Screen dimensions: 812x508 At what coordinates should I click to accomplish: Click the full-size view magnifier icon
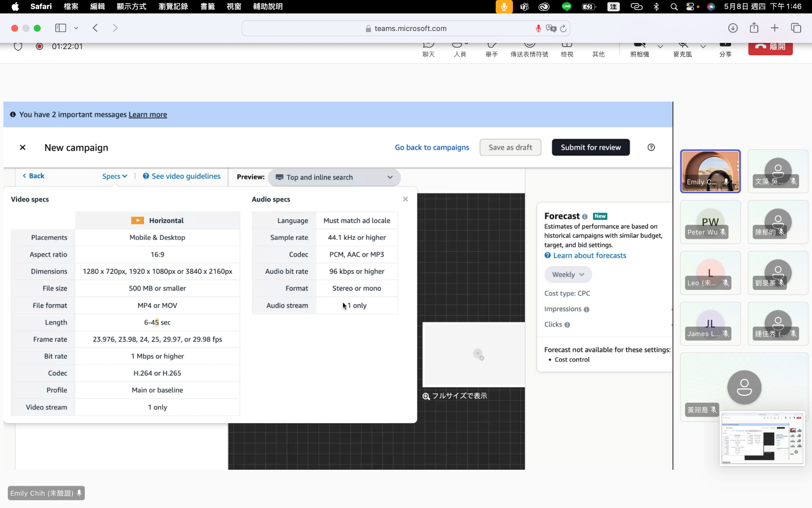pos(426,396)
